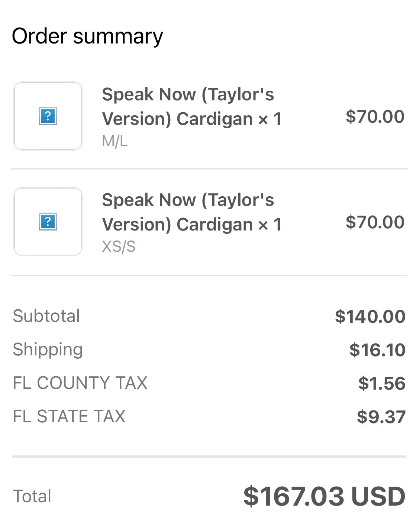This screenshot has height=532, width=416.
Task: Click the M/L size label
Action: [115, 141]
